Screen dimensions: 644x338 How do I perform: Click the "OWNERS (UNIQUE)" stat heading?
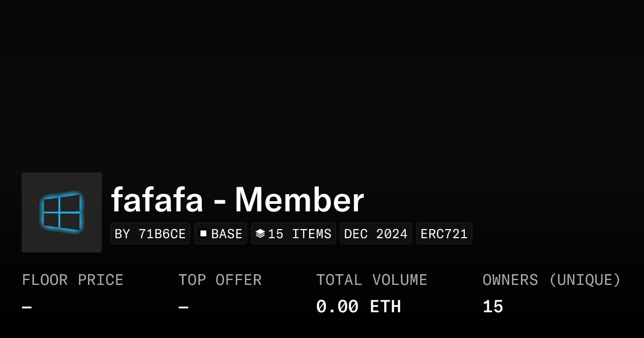click(x=551, y=280)
